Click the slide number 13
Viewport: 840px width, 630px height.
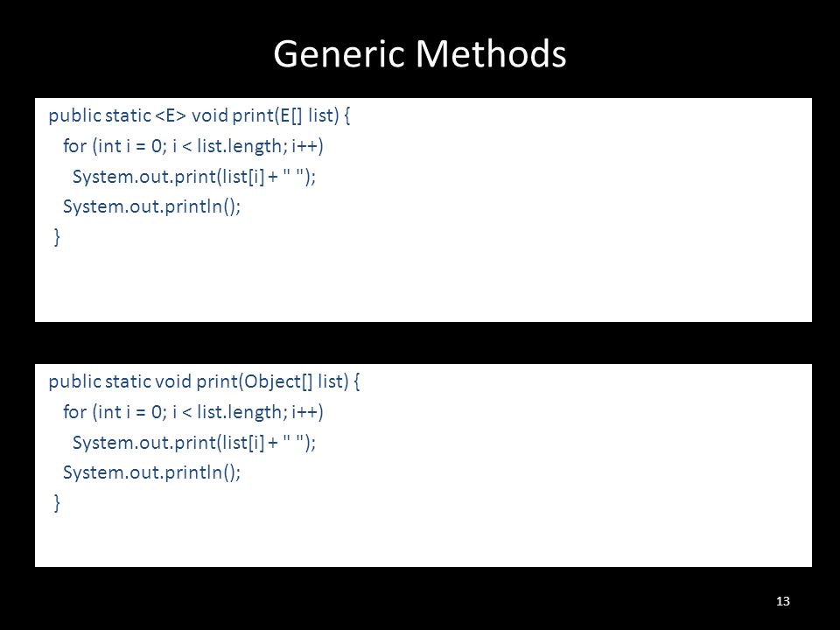point(782,601)
